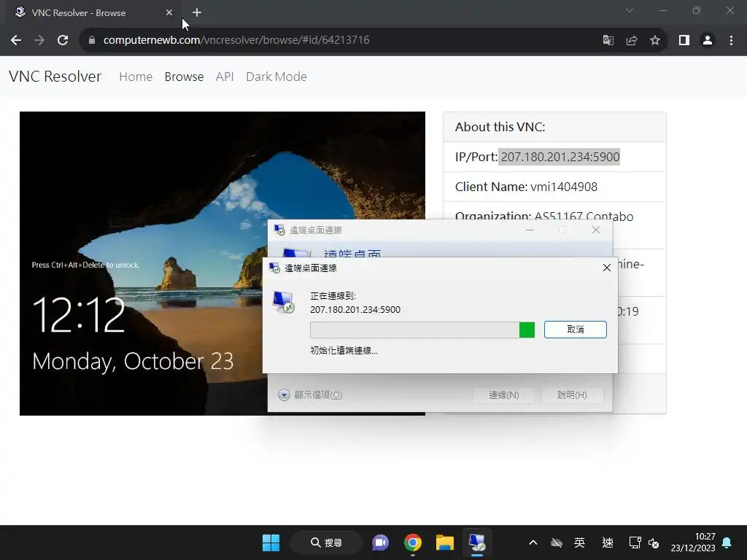This screenshot has height=560, width=747.
Task: Open the Teams chat taskbar icon
Action: point(380,542)
